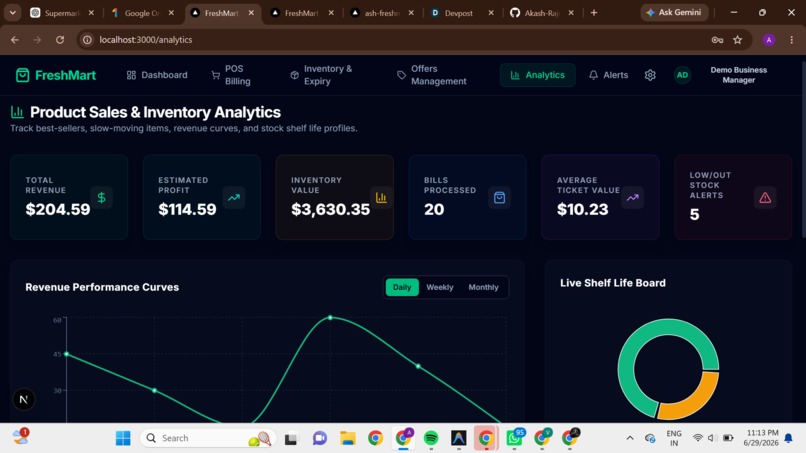Select Daily revenue view
Screen dimensions: 806x453
click(x=402, y=287)
